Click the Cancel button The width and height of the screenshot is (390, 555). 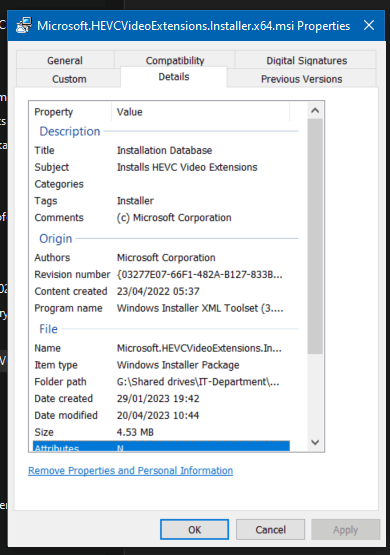point(270,530)
